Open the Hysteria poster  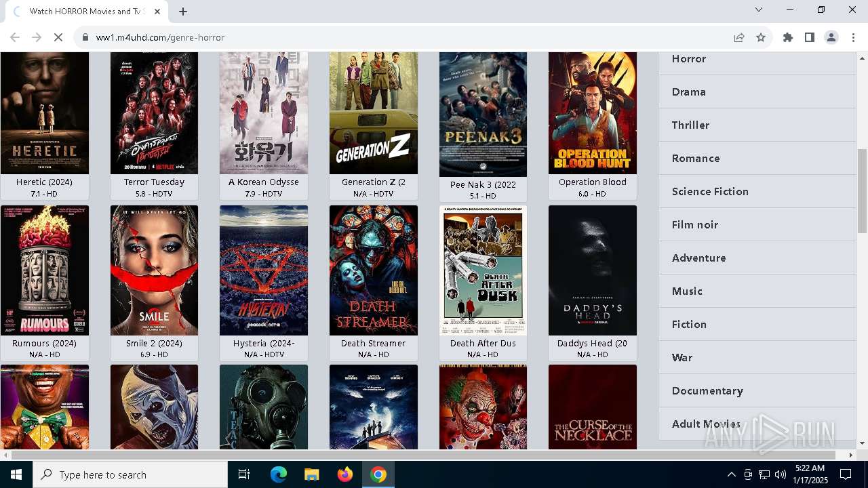[264, 270]
